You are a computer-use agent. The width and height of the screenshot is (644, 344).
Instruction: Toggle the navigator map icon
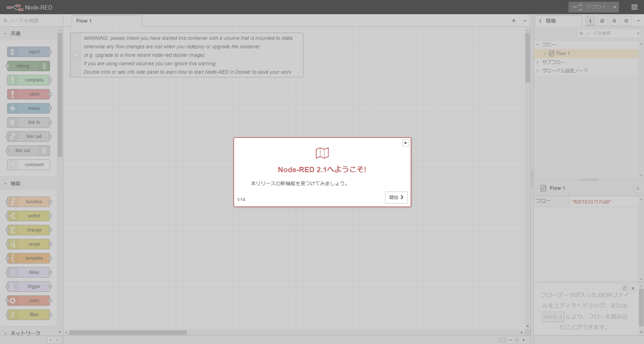coord(503,340)
